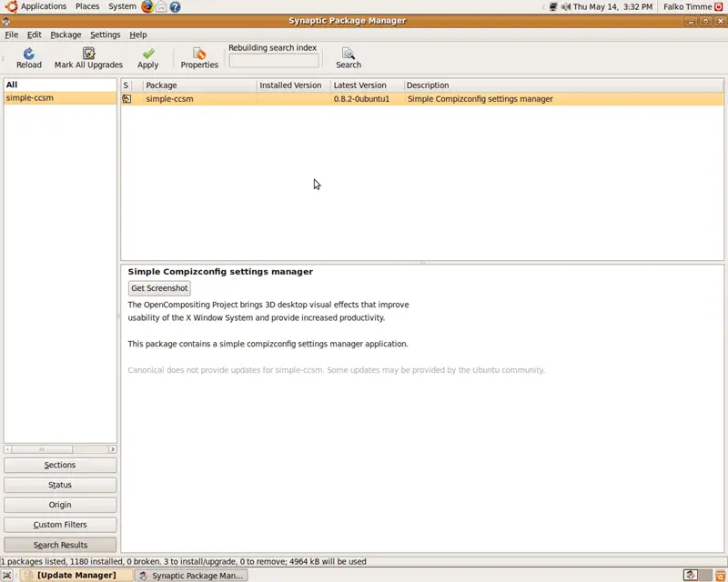728x582 pixels.
Task: Click the 'Canonical does not provide updates' notice
Action: click(x=336, y=370)
